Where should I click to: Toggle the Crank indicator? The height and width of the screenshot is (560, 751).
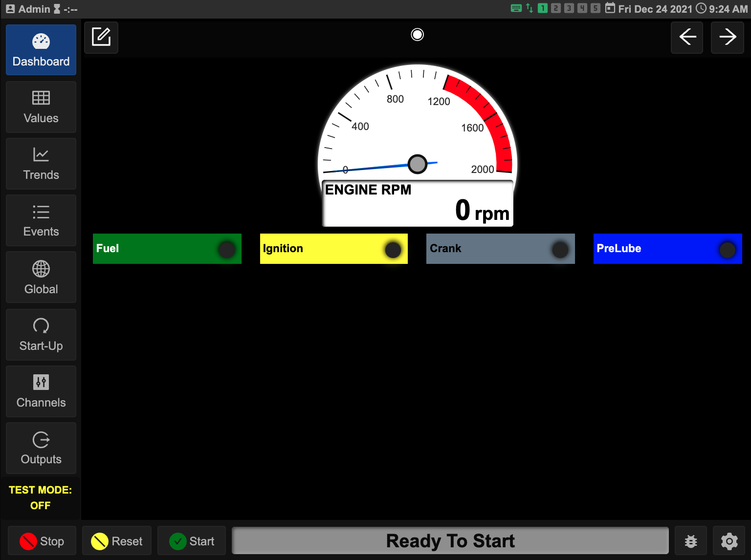500,249
